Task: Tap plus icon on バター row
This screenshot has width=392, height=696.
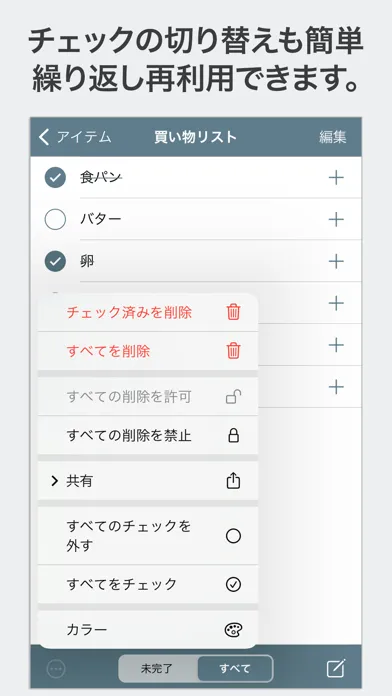Action: pos(336,219)
